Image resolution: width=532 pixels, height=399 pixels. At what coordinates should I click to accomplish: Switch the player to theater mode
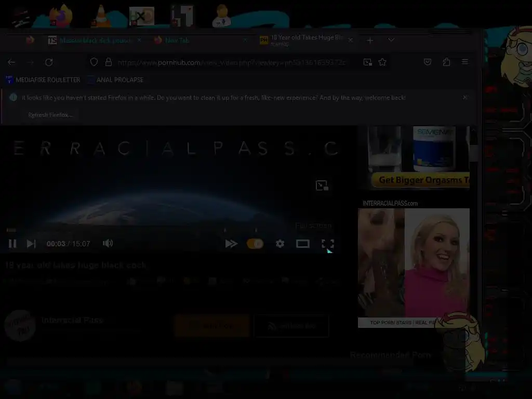[x=303, y=244]
